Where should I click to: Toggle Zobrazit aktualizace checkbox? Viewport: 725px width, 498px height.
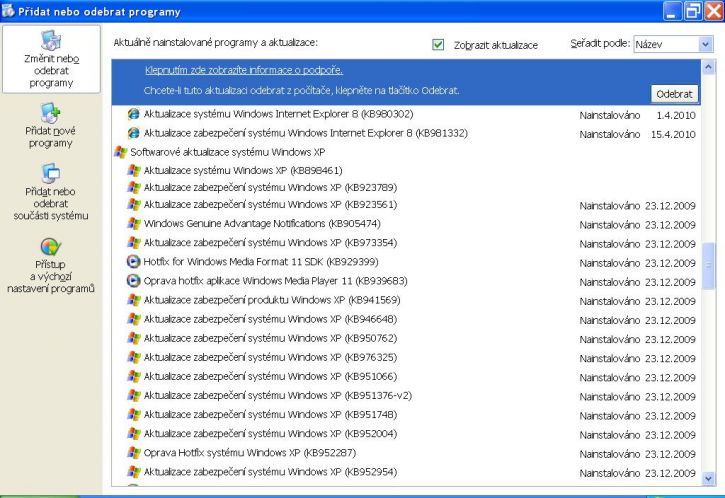click(438, 44)
